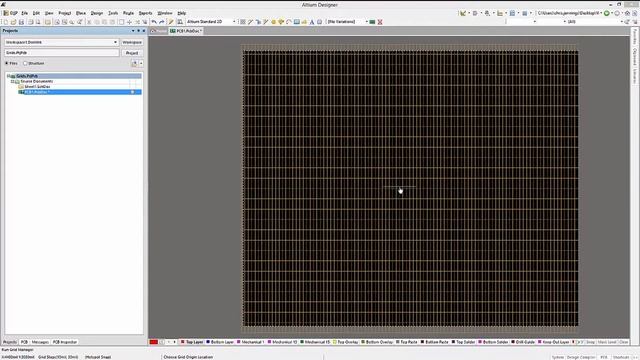Click the Snap button in layer bar
The width and height of the screenshot is (640, 360).
tap(590, 342)
